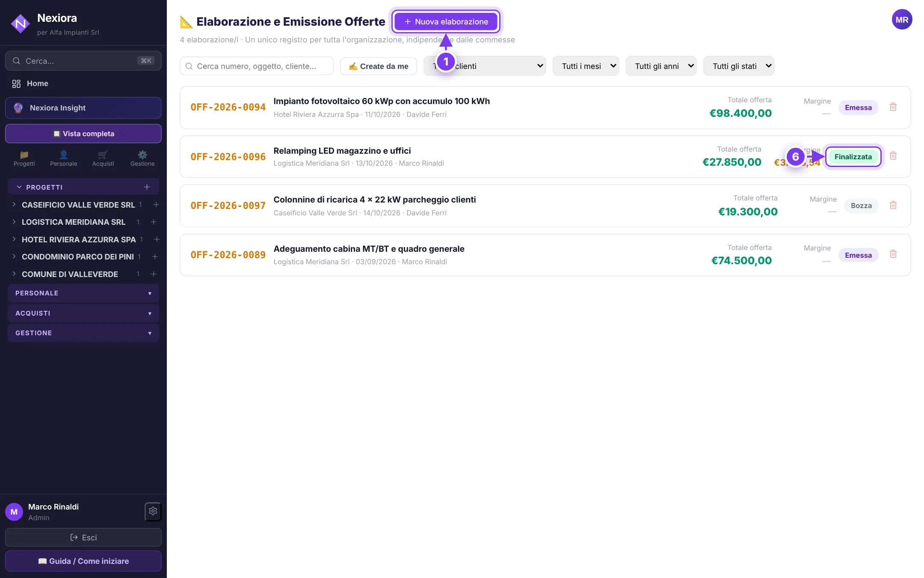Click Bozza status badge on OFF-2026-0097

coord(861,206)
